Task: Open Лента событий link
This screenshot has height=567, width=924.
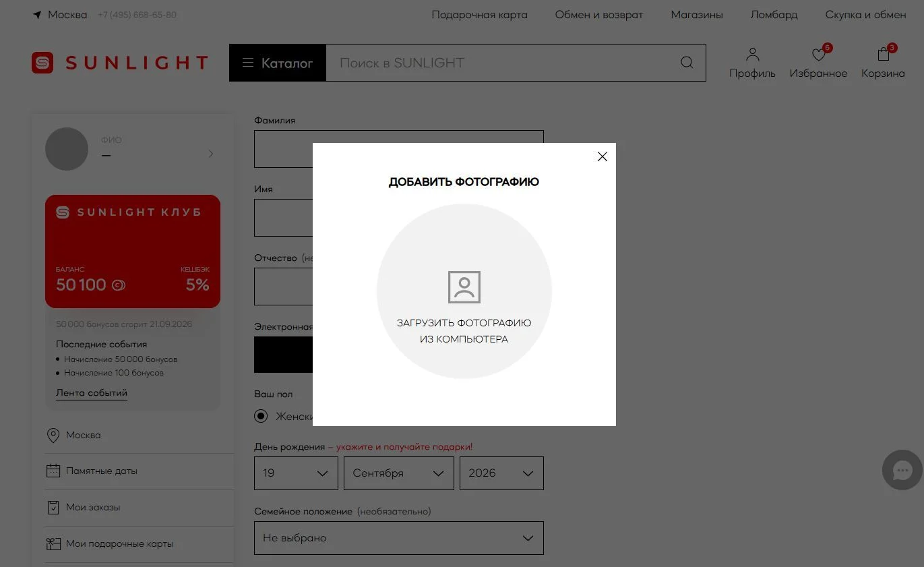Action: coord(92,393)
